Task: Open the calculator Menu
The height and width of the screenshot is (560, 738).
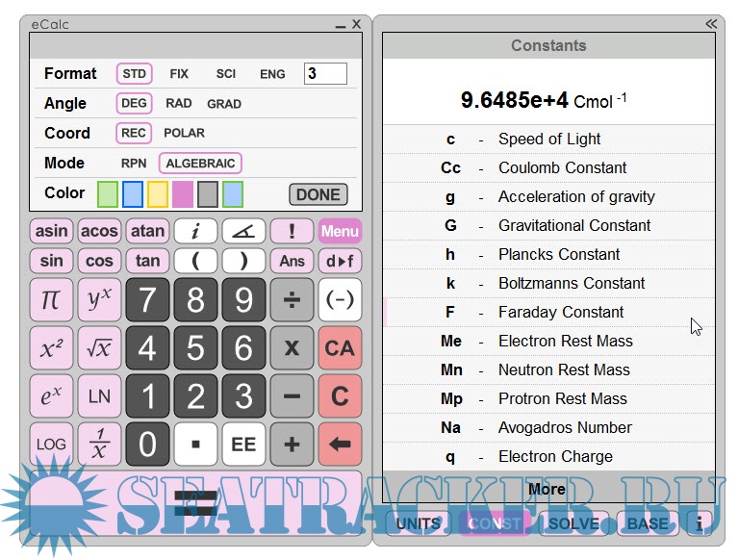Action: click(x=340, y=231)
